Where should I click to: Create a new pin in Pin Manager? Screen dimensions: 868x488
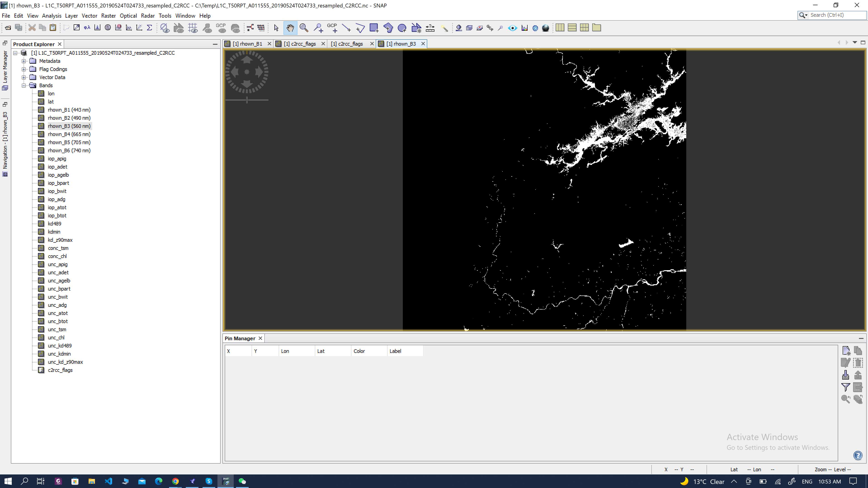846,351
